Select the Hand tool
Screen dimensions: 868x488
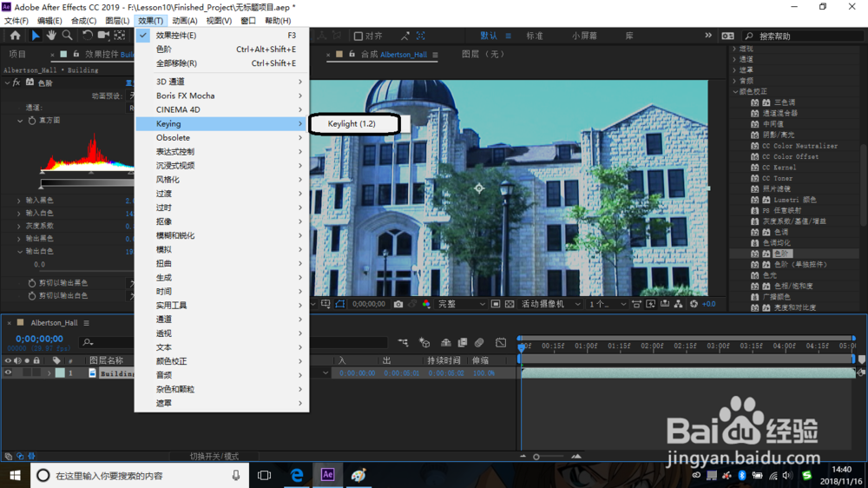(x=51, y=36)
